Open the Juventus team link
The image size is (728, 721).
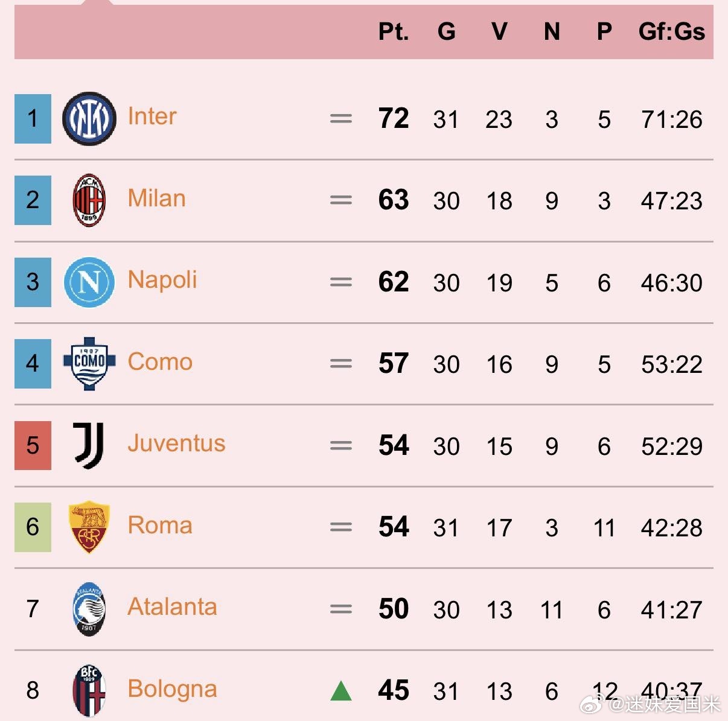[x=176, y=443]
